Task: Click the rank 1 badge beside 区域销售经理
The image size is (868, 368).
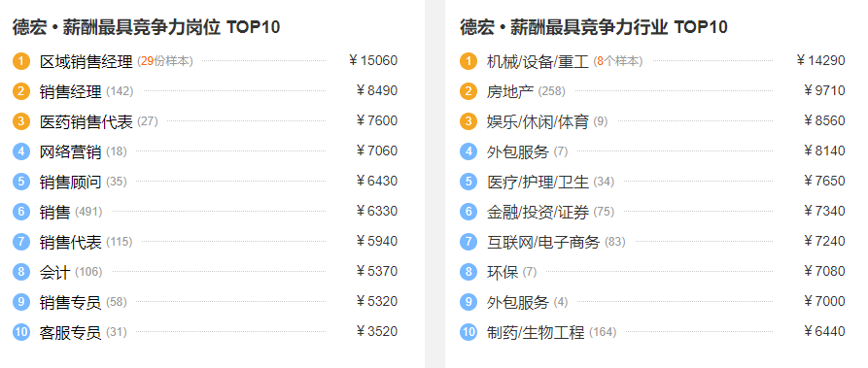Action: (x=21, y=60)
